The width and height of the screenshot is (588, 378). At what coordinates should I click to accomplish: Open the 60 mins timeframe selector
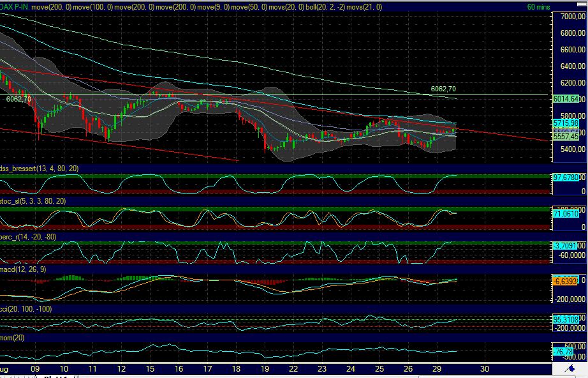tap(538, 7)
